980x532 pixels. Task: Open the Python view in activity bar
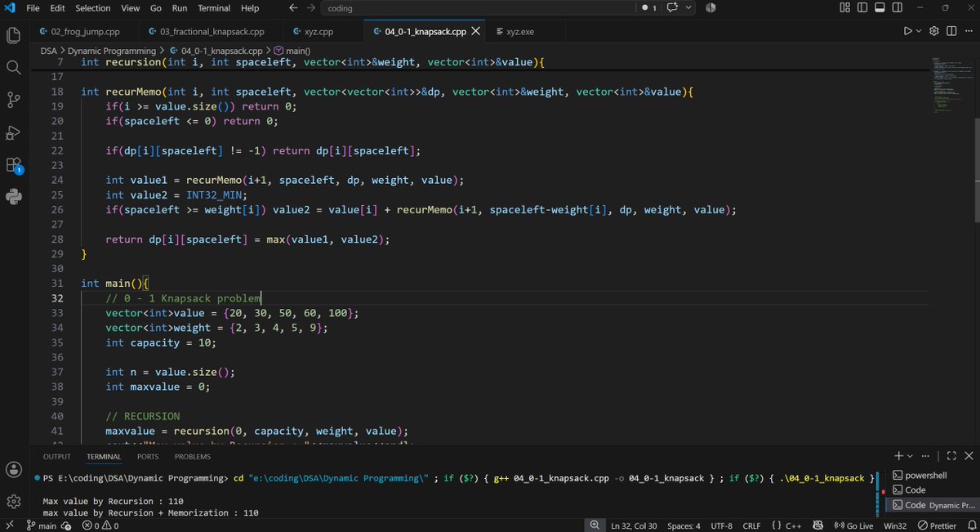[x=14, y=197]
